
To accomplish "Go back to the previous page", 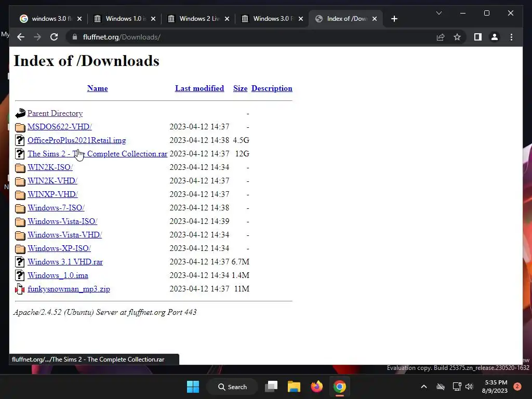I will coord(21,37).
